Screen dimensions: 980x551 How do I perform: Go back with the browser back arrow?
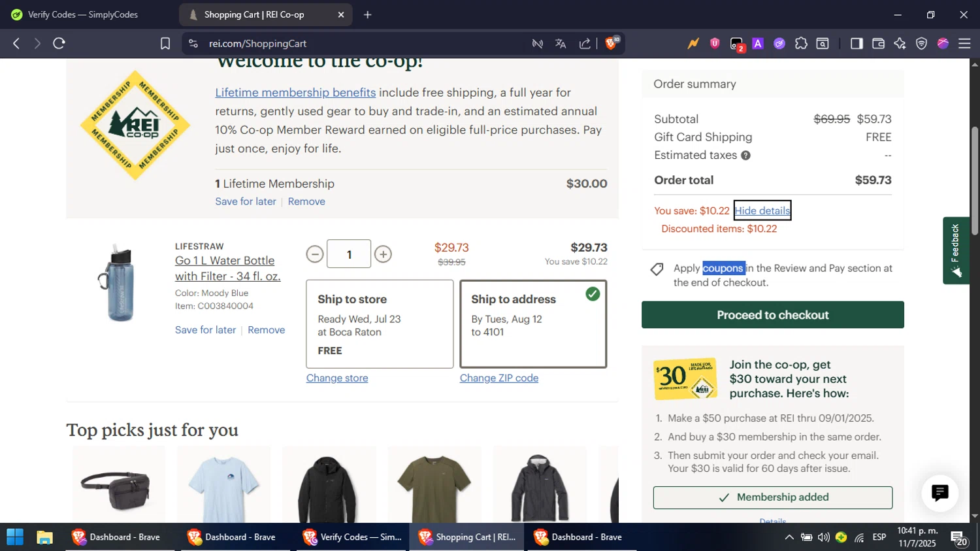pos(16,44)
